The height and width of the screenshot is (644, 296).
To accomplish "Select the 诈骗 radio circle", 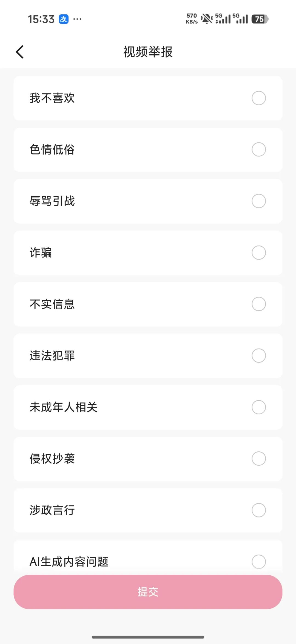I will pyautogui.click(x=259, y=253).
